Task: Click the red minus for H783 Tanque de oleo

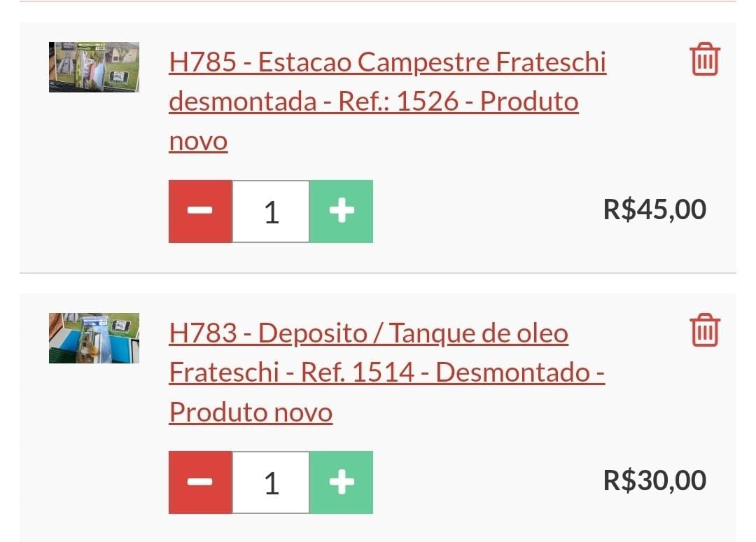Action: (x=200, y=482)
